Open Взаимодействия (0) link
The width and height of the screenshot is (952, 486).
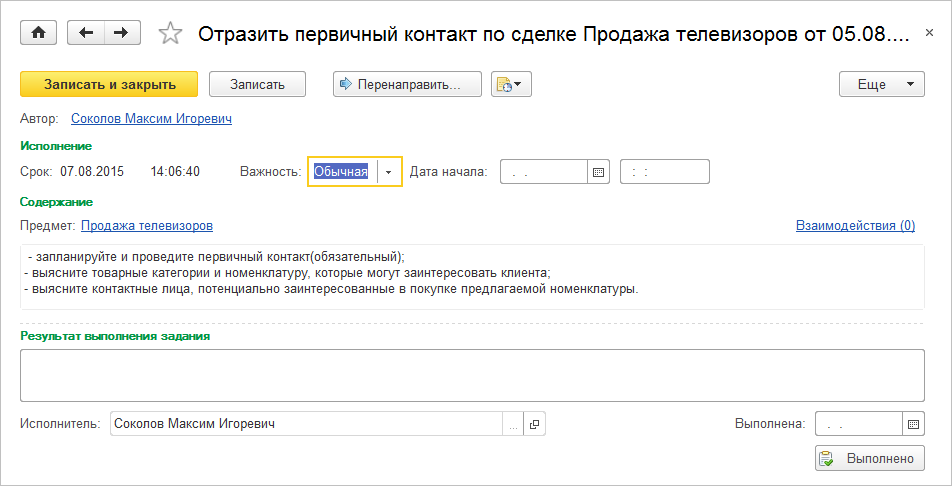point(855,226)
